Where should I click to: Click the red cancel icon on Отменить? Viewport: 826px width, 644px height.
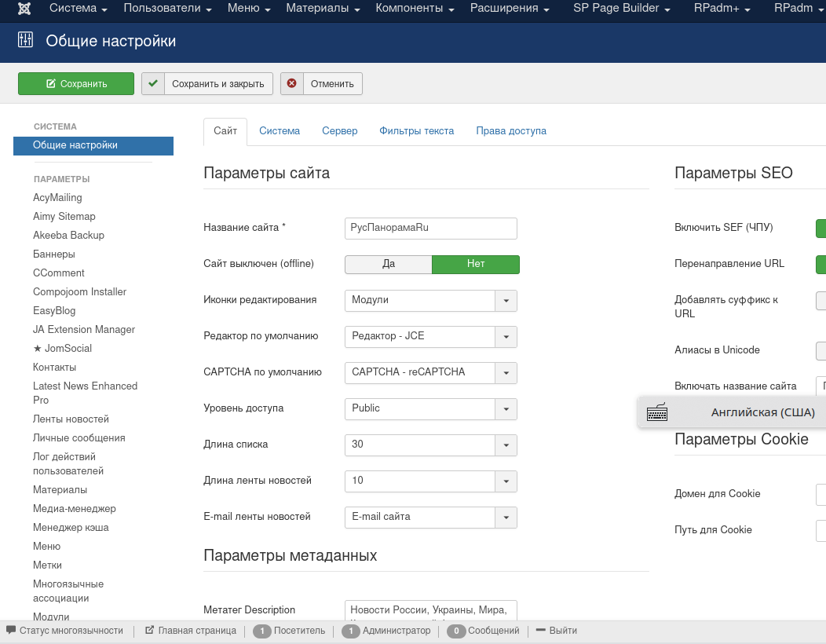click(291, 83)
